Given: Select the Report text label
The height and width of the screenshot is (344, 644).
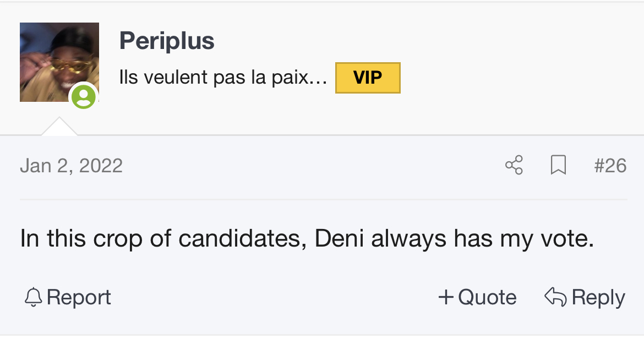Looking at the screenshot, I should (x=79, y=297).
